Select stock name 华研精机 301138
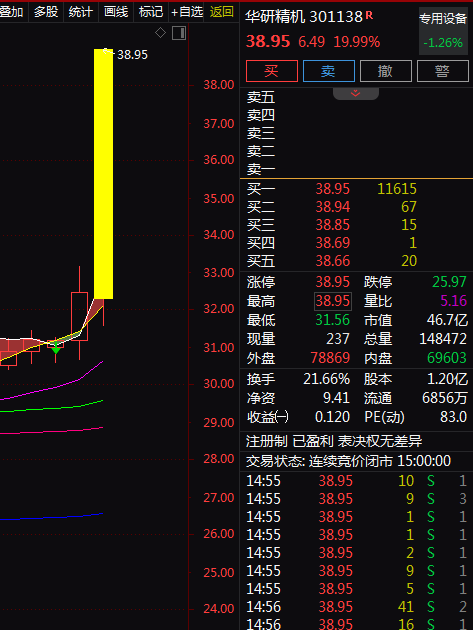 point(304,17)
